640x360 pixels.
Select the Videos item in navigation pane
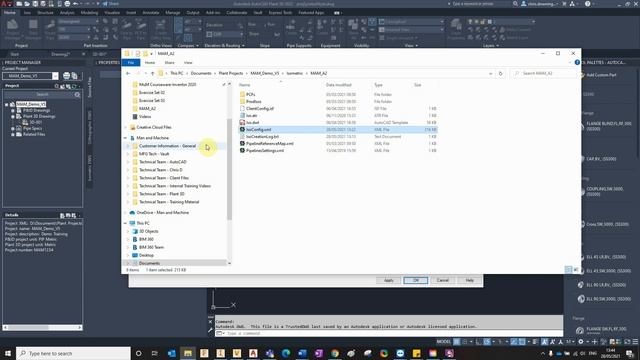point(145,117)
